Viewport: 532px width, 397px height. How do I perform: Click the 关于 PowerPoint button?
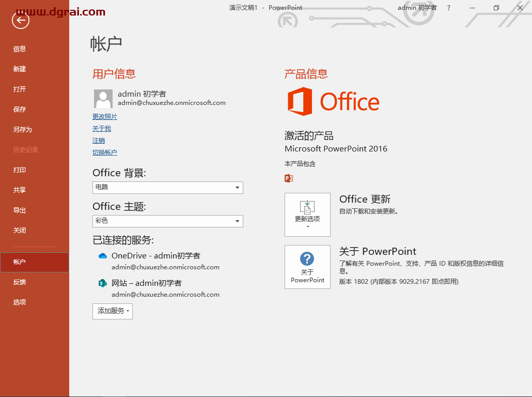coord(307,267)
